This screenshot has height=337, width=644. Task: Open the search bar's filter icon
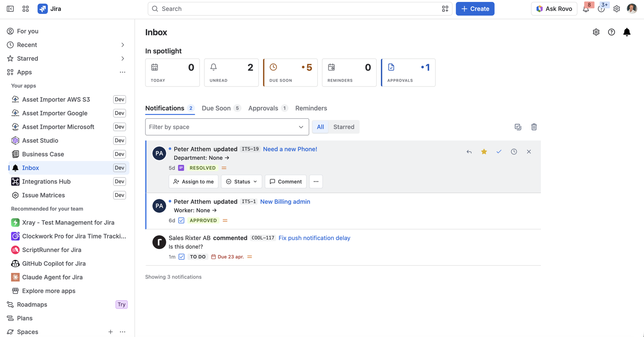click(445, 9)
